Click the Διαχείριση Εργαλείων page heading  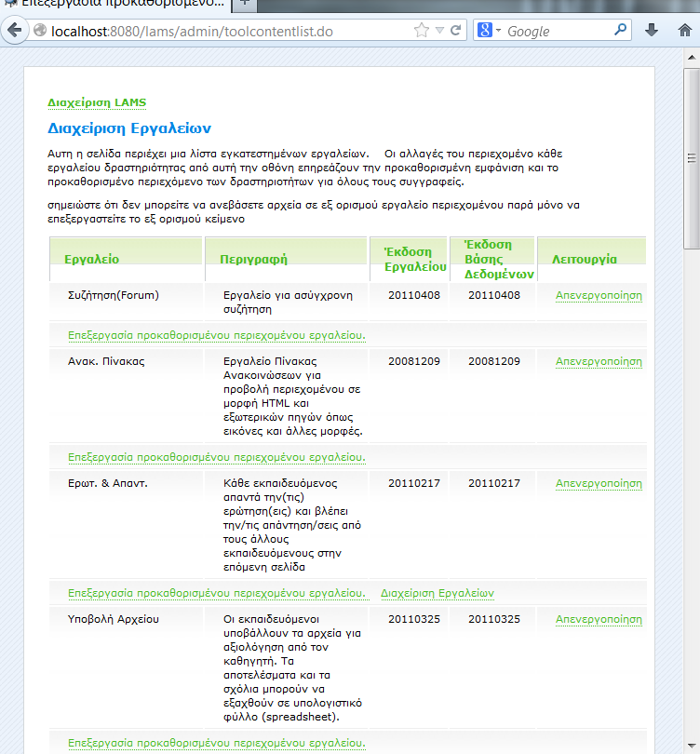tap(129, 128)
